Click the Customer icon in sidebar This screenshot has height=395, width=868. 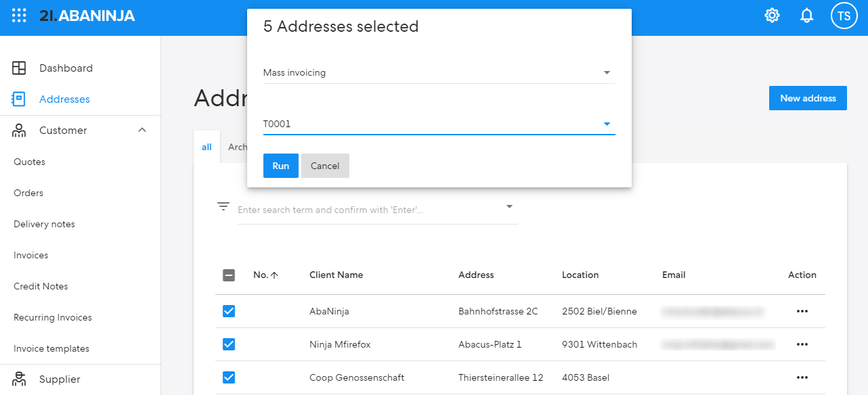[x=19, y=131]
